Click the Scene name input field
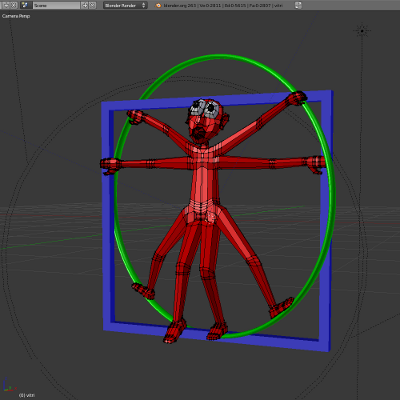This screenshot has height=400, width=400. 56,5
